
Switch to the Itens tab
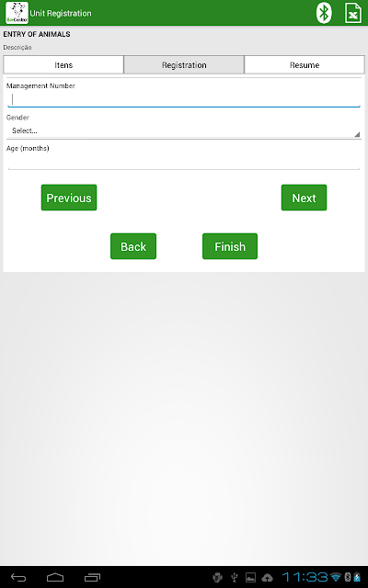(63, 65)
